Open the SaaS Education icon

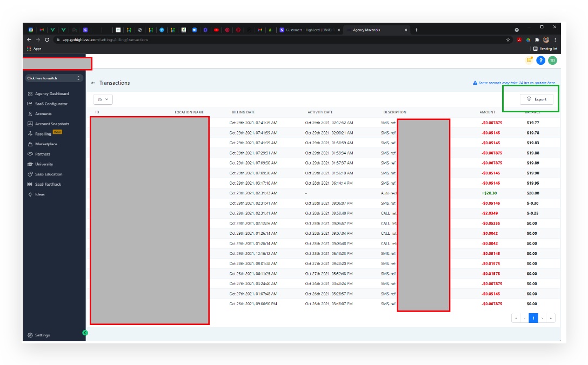[30, 174]
